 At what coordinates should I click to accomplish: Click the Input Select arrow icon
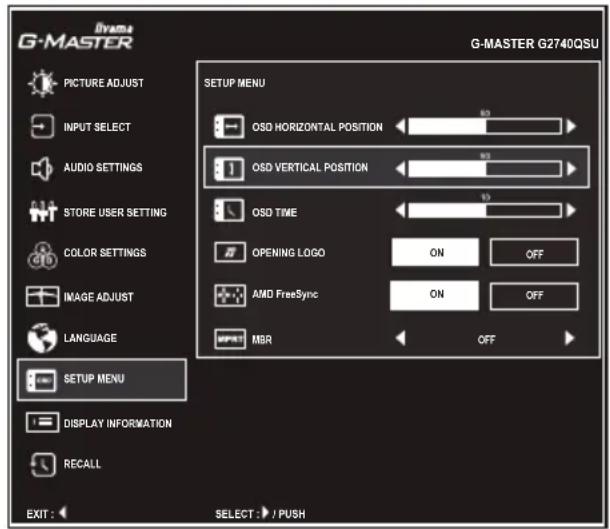(x=42, y=126)
